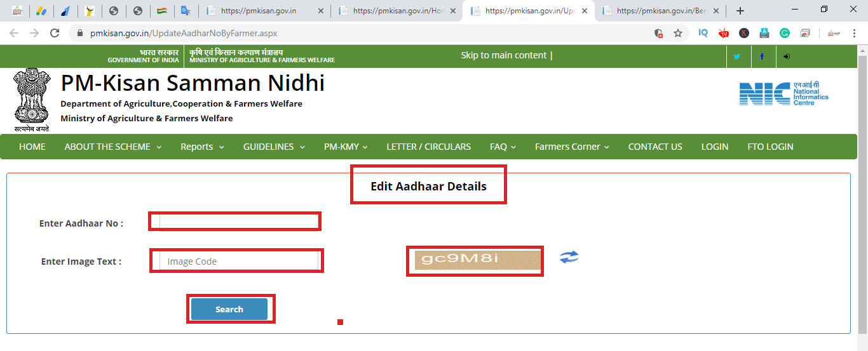This screenshot has width=868, height=351.
Task: Expand the FAQ menu
Action: tap(503, 147)
